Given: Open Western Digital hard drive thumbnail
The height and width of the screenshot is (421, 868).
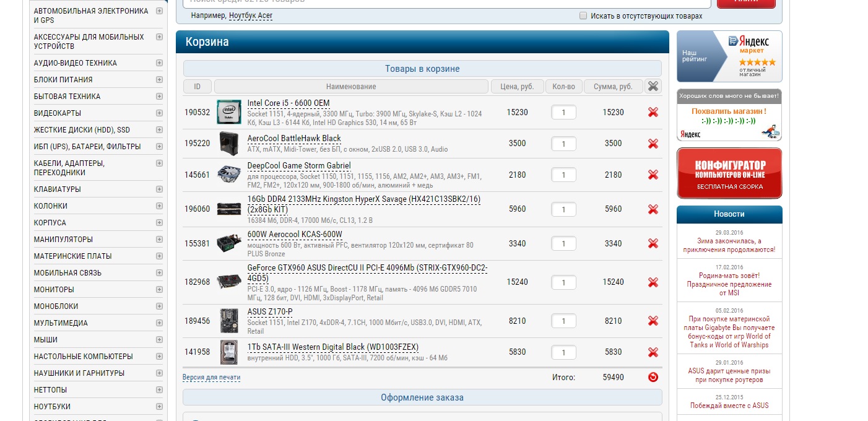Looking at the screenshot, I should tap(228, 352).
